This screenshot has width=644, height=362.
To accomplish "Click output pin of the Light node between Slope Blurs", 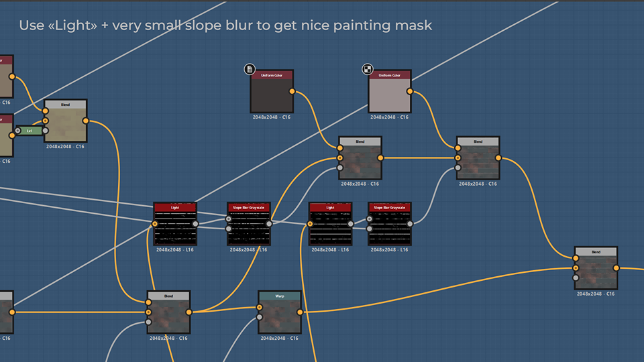I will coord(350,224).
